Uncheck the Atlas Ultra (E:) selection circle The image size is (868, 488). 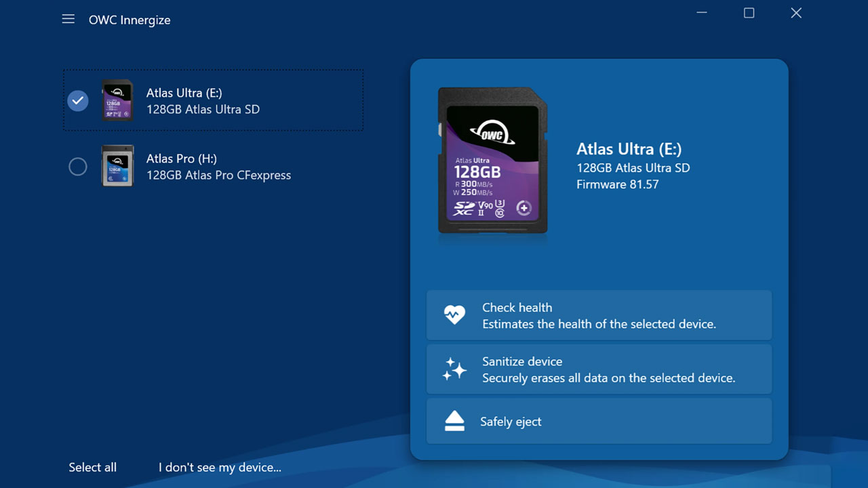pyautogui.click(x=78, y=101)
